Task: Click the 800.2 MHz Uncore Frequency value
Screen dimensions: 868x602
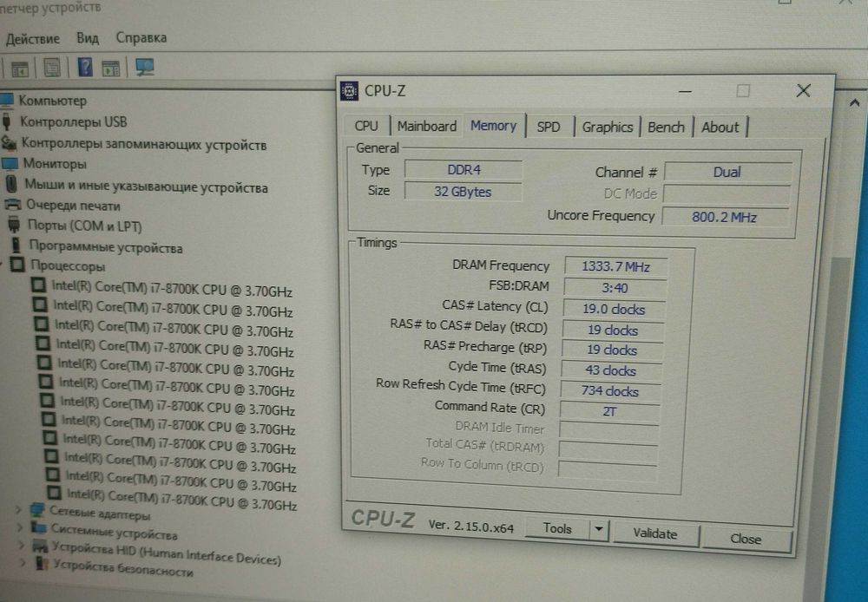Action: click(725, 217)
